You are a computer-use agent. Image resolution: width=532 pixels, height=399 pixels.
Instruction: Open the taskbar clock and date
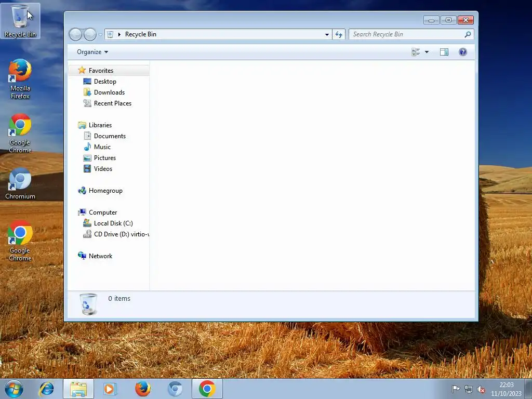coord(506,389)
